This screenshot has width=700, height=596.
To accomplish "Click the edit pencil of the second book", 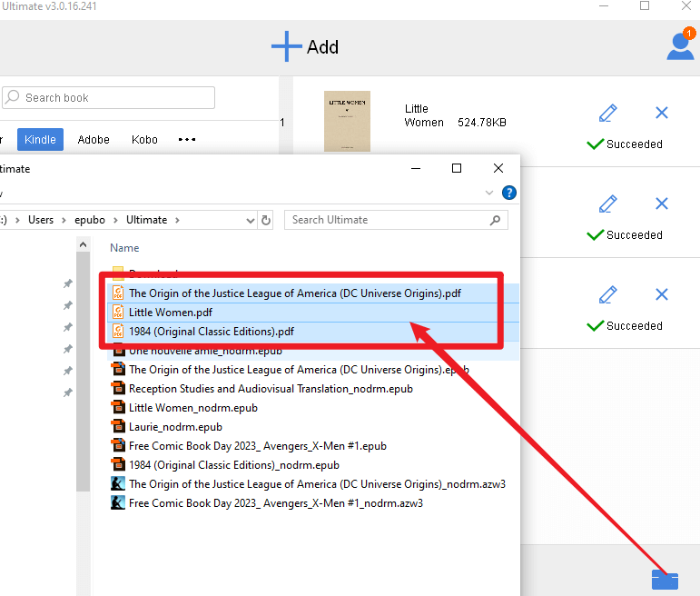I will click(607, 204).
